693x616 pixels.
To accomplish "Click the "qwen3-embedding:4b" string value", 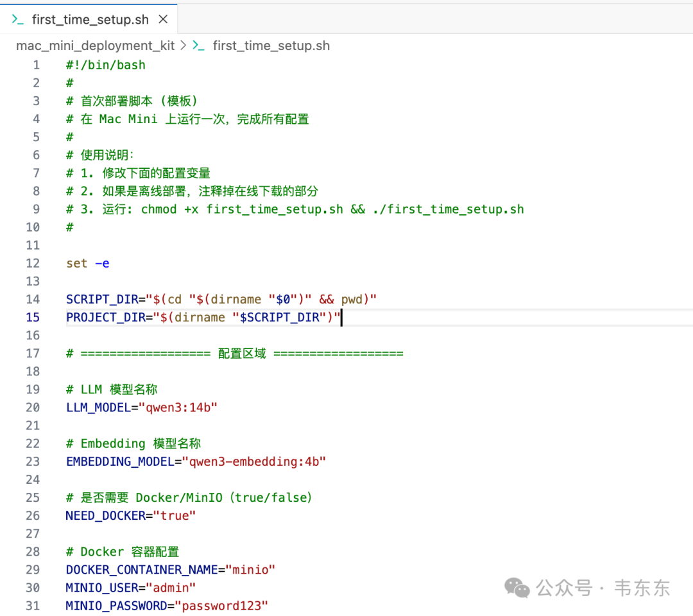I will coord(253,462).
